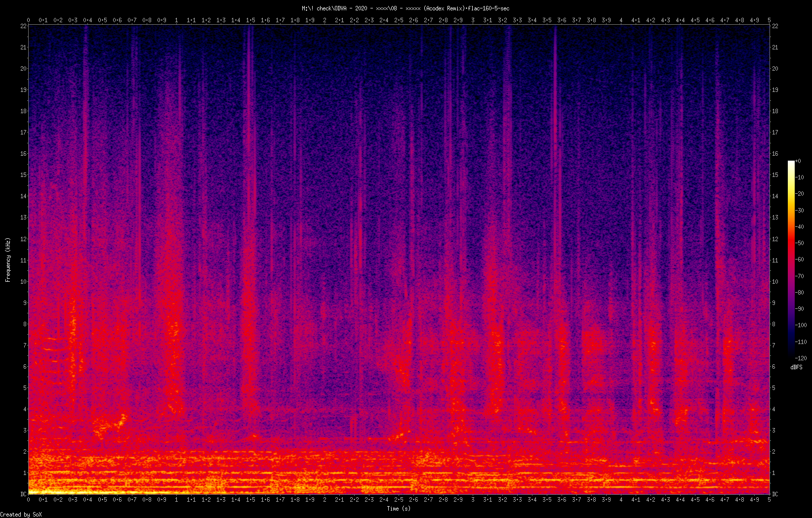The image size is (812, 518).
Task: Click the "15" tick on the left frequency axis
Action: pyautogui.click(x=23, y=175)
